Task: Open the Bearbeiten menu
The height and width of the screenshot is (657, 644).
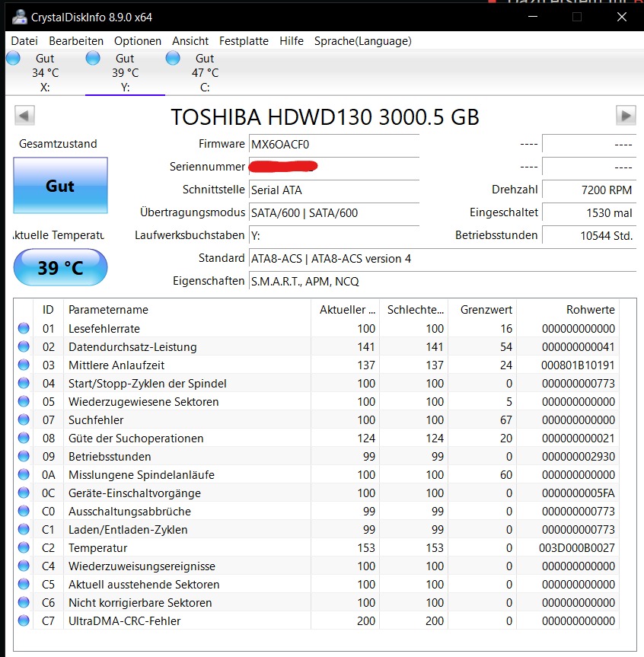Action: click(76, 41)
